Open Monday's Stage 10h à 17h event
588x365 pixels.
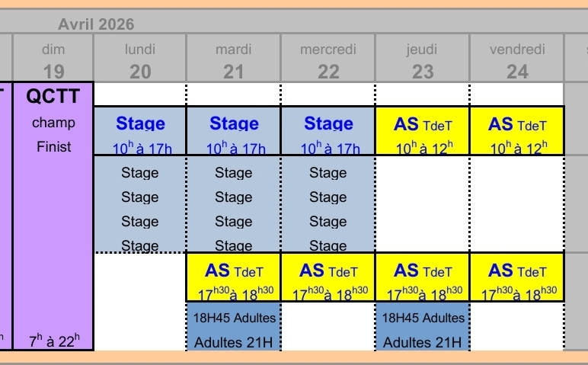pyautogui.click(x=140, y=132)
